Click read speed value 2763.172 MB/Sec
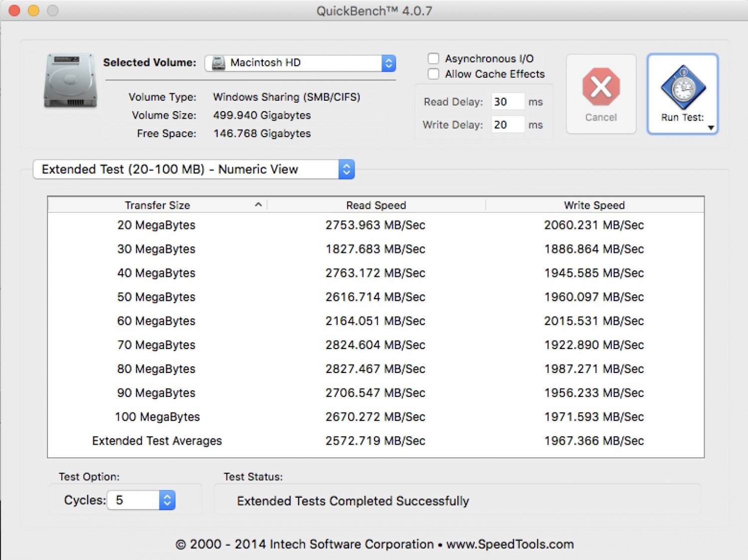This screenshot has height=560, width=748. (x=375, y=273)
